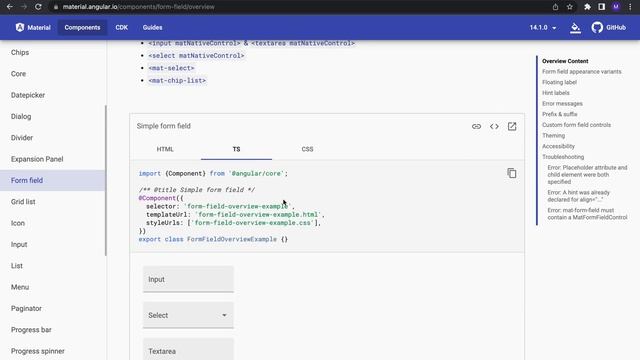This screenshot has width=640, height=360.
Task: Click the Angular Material logo
Action: pyautogui.click(x=33, y=27)
